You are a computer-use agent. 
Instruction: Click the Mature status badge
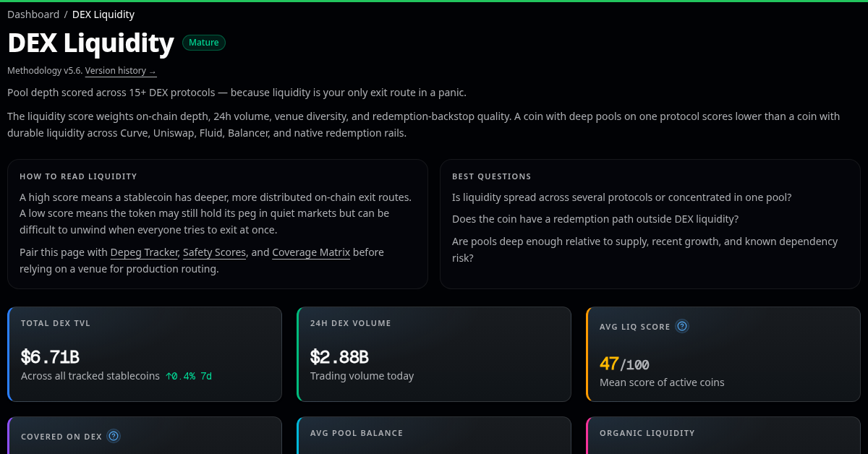204,43
